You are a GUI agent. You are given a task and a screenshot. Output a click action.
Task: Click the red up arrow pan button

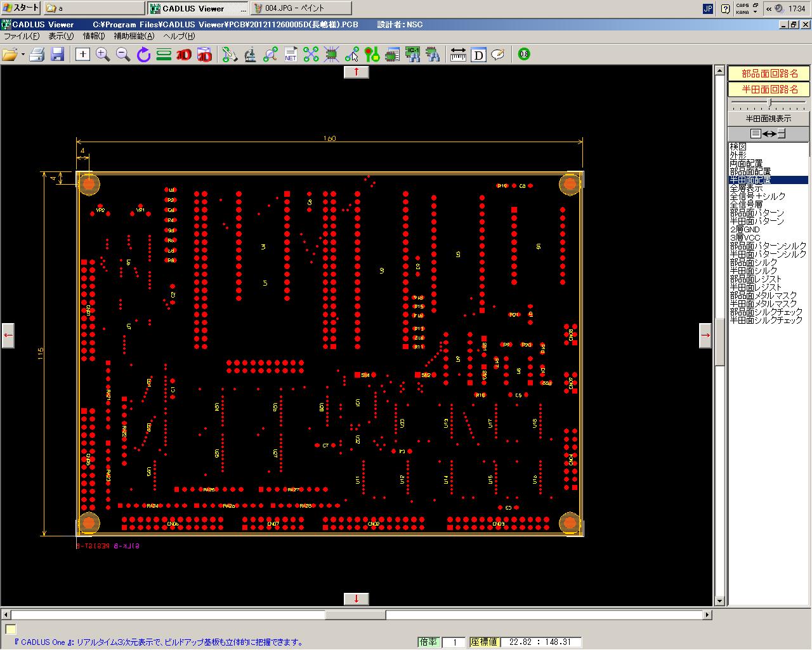pyautogui.click(x=357, y=72)
